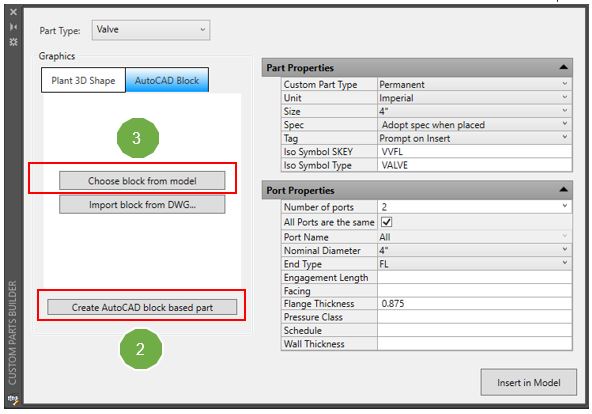Click the Flange Thickness value field

click(474, 303)
